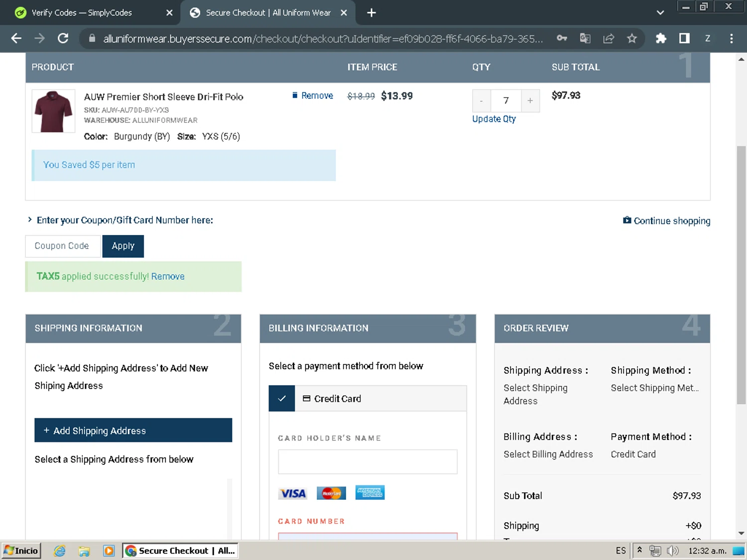Click the Show desktop button
The image size is (747, 560).
coord(739,551)
